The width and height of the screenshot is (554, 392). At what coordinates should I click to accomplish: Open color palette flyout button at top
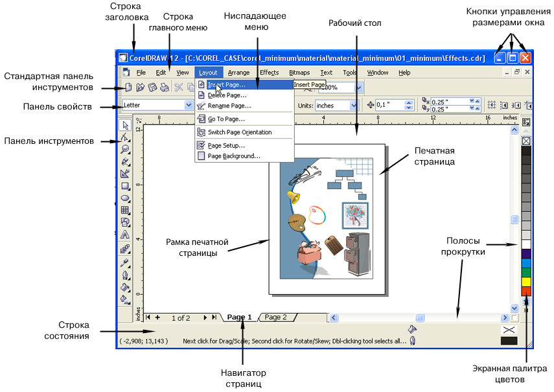(526, 122)
